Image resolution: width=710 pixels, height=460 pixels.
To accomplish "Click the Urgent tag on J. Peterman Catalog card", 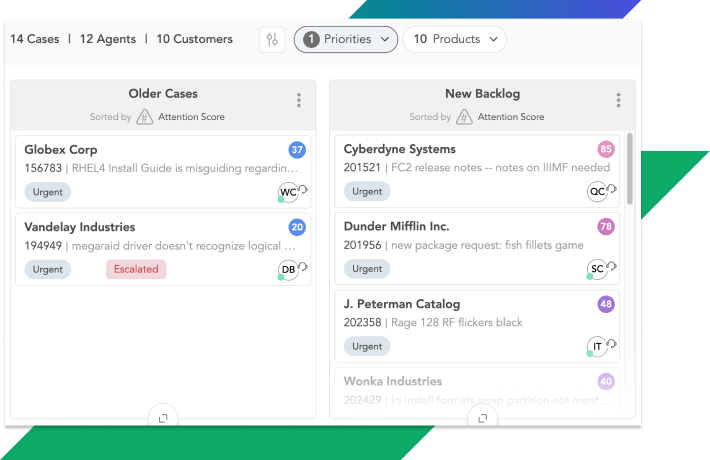I will [x=367, y=346].
